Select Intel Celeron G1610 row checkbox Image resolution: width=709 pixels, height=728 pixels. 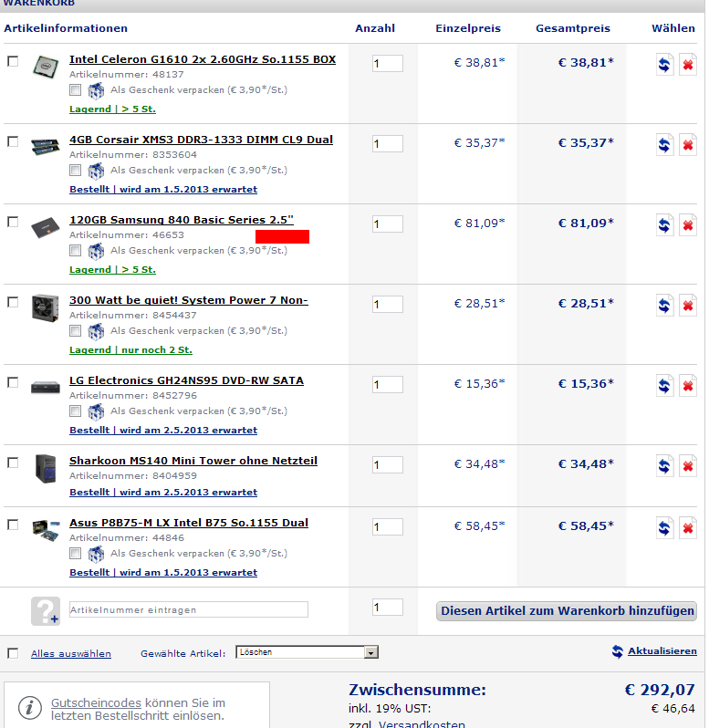pos(13,61)
